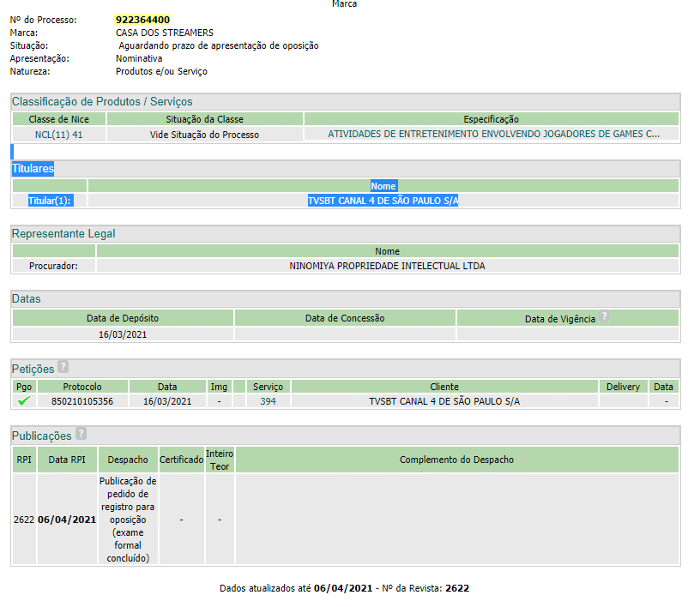Click the help icon beside Publicações heading
Image resolution: width=700 pixels, height=607 pixels.
pyautogui.click(x=81, y=435)
